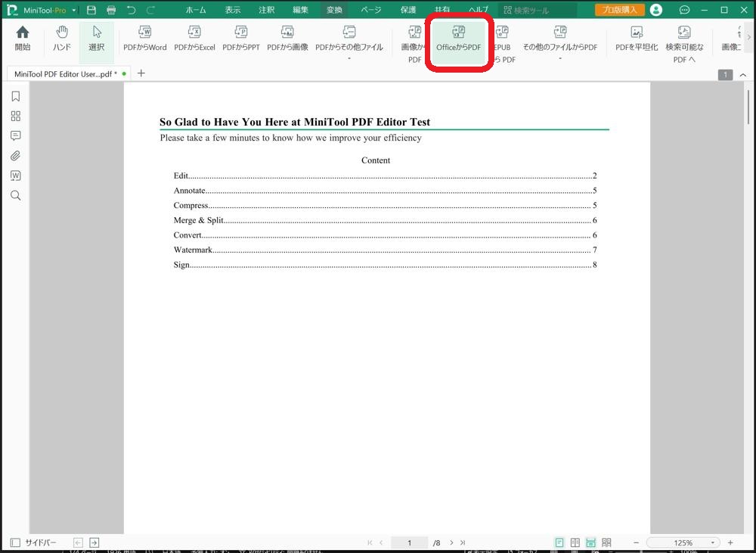Convert with PDFからWord

click(x=144, y=39)
